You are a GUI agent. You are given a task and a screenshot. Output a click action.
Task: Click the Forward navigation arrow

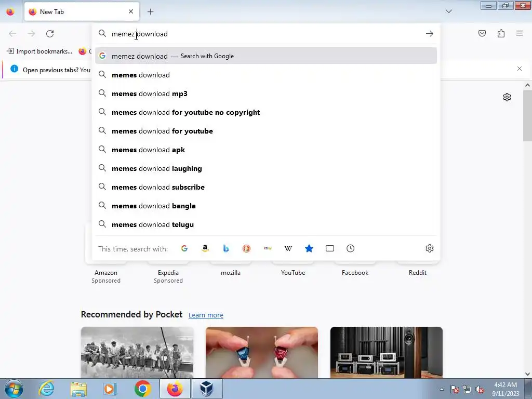(x=31, y=34)
